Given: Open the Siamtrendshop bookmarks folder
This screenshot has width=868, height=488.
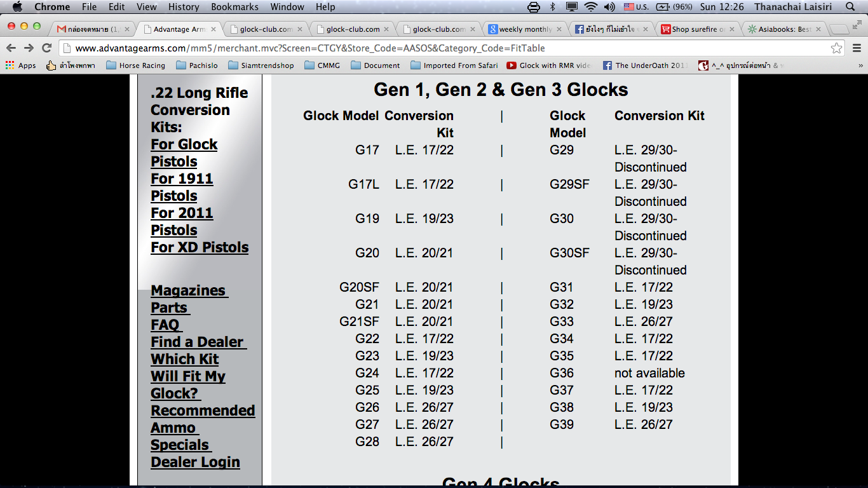Looking at the screenshot, I should (x=261, y=65).
